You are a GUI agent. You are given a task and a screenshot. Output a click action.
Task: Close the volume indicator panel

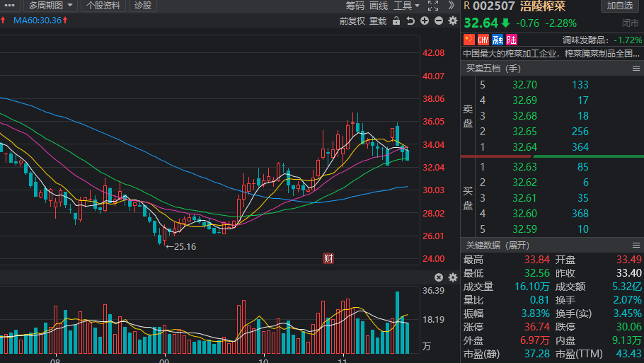(439, 277)
